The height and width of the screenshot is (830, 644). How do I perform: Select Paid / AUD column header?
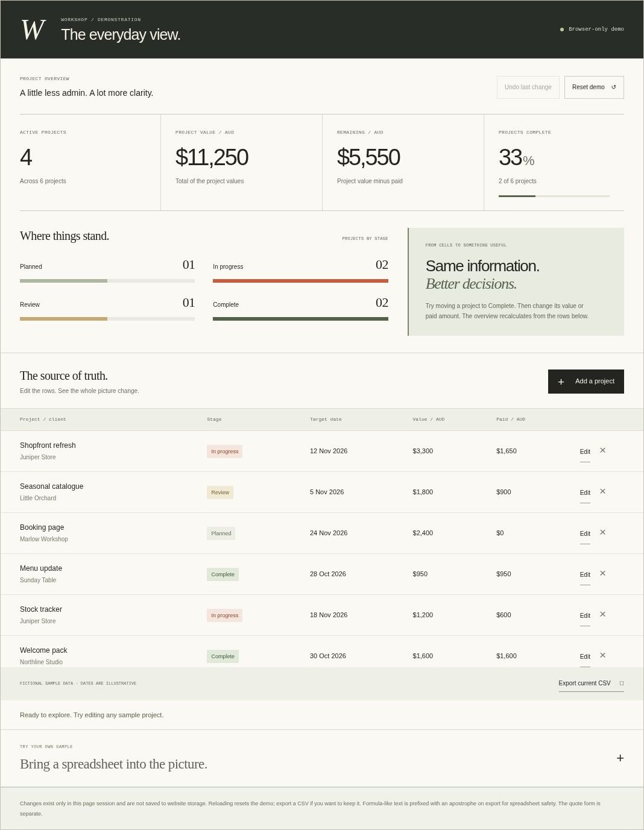pos(511,419)
